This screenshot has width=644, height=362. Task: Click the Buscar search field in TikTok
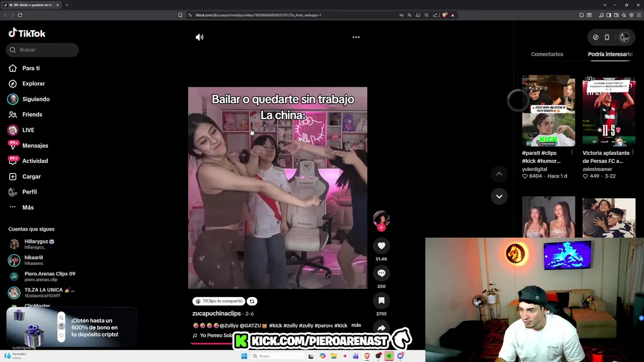point(43,50)
